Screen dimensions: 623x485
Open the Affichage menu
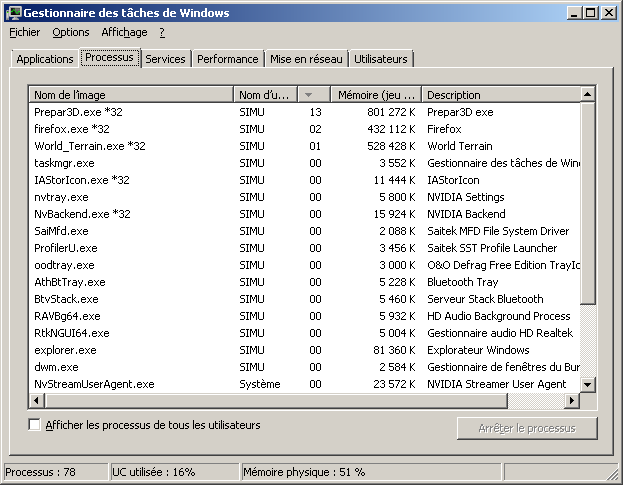pos(124,33)
